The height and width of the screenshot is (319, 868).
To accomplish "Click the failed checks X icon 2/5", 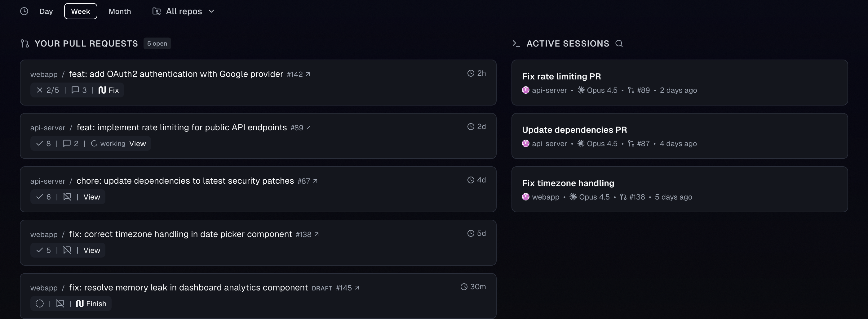I will [x=40, y=90].
